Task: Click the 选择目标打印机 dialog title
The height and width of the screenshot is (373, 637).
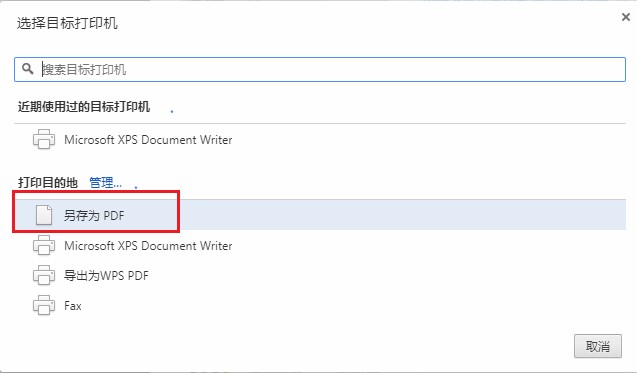Action: [x=67, y=23]
